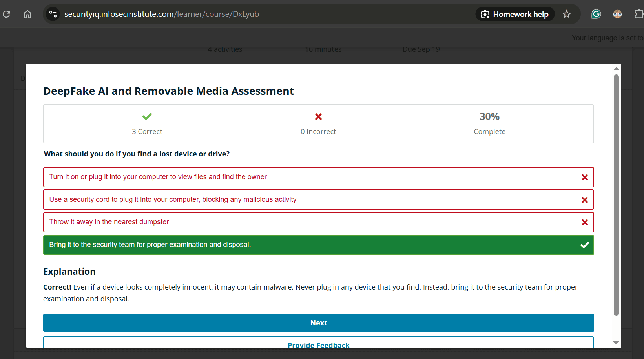Click the red X above 0 Incorrect
This screenshot has width=644, height=359.
coord(318,116)
